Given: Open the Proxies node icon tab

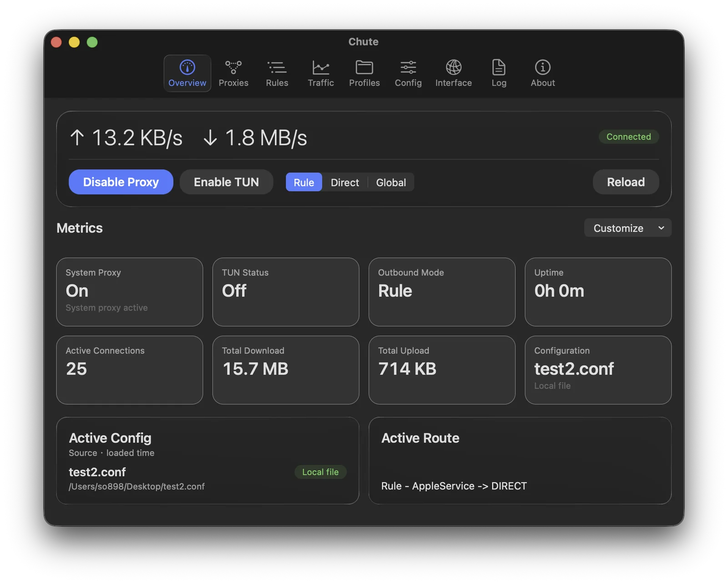Looking at the screenshot, I should pyautogui.click(x=233, y=73).
